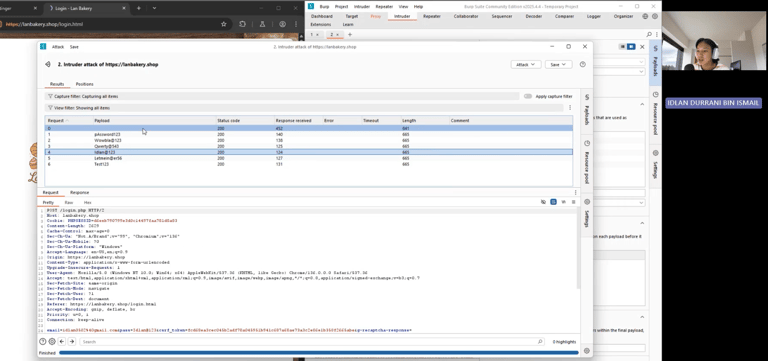
Task: Bookmark page with Chrome star icon
Action: click(224, 24)
